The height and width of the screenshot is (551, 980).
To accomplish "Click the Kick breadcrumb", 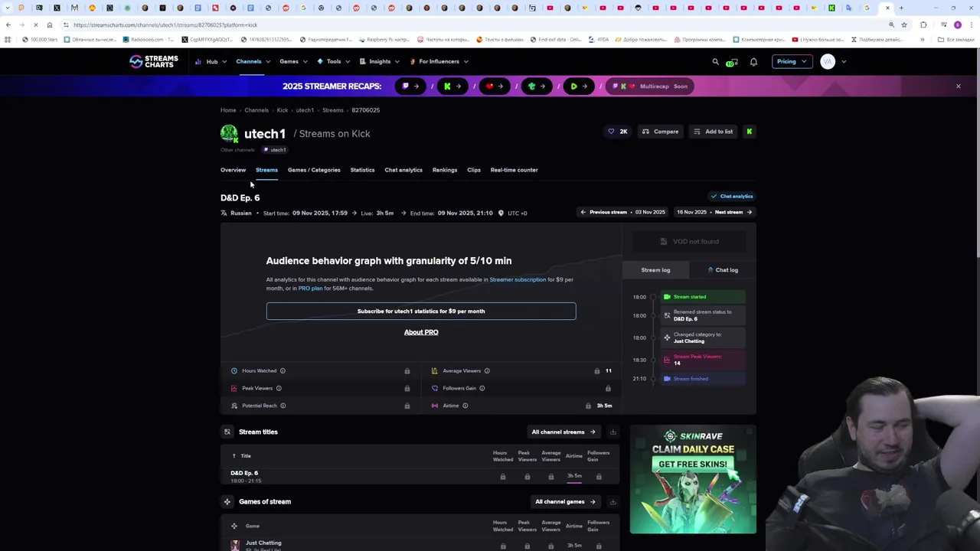I will (x=282, y=110).
